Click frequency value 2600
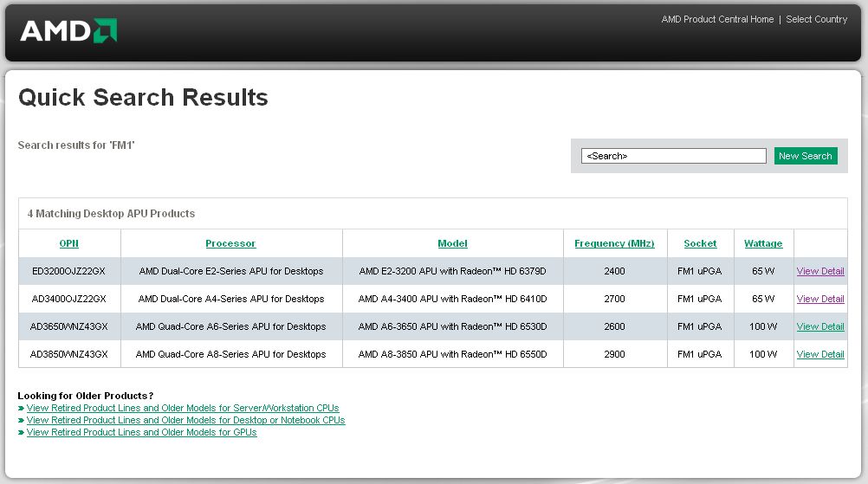Screen dimensions: 868x484 [614, 326]
